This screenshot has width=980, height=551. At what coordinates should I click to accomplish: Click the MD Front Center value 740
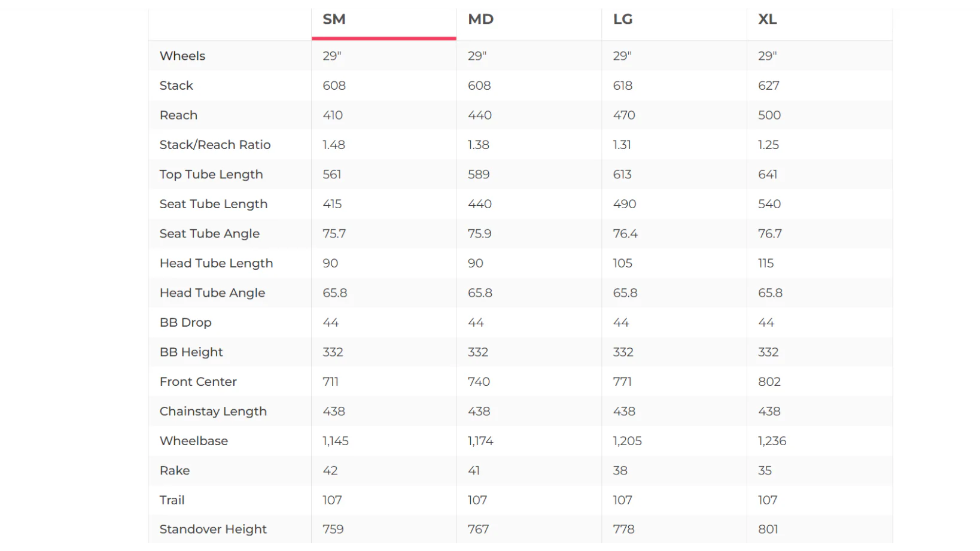(479, 382)
